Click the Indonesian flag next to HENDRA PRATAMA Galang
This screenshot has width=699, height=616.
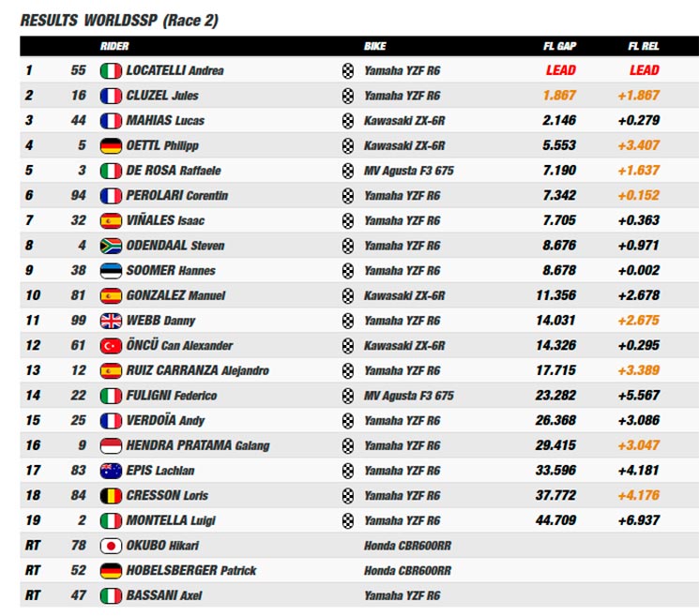coord(111,446)
